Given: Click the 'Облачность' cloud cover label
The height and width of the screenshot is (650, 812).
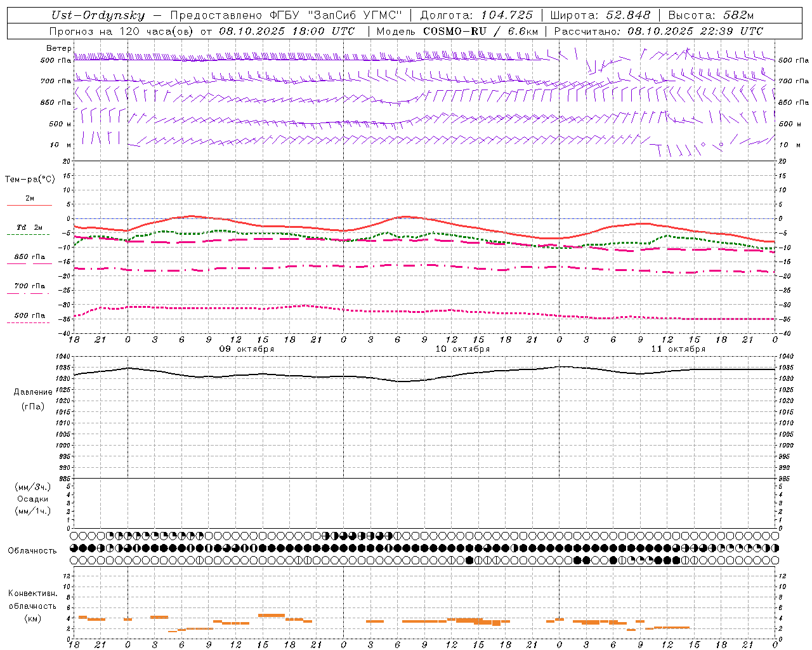Looking at the screenshot, I should tap(32, 550).
